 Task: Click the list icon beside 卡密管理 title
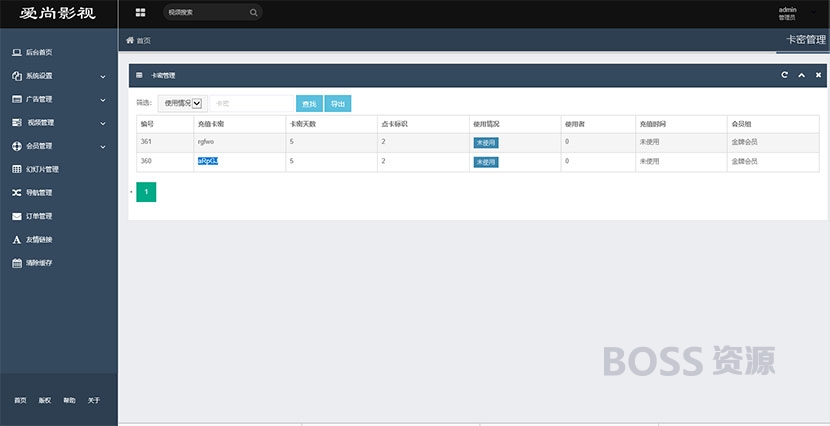click(x=139, y=75)
